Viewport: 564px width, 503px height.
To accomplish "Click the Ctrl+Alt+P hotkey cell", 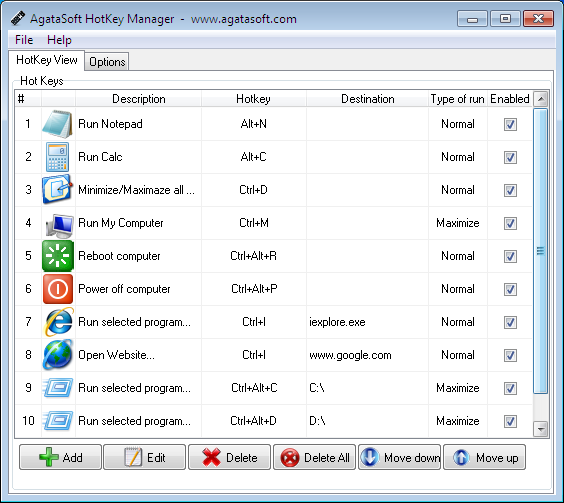I will tap(254, 289).
